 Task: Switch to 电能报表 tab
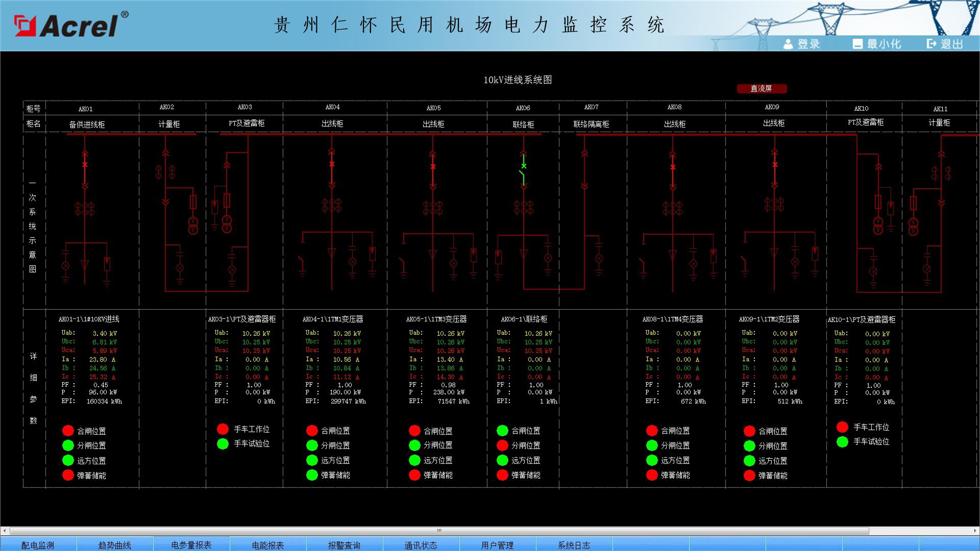(268, 545)
